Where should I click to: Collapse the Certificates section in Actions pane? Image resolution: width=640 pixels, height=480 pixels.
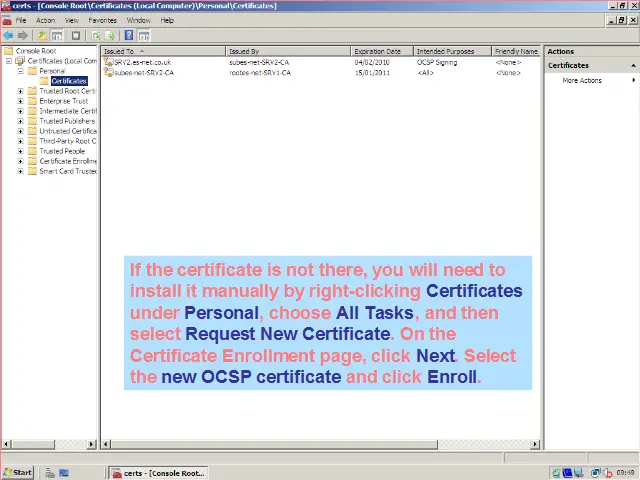(632, 66)
